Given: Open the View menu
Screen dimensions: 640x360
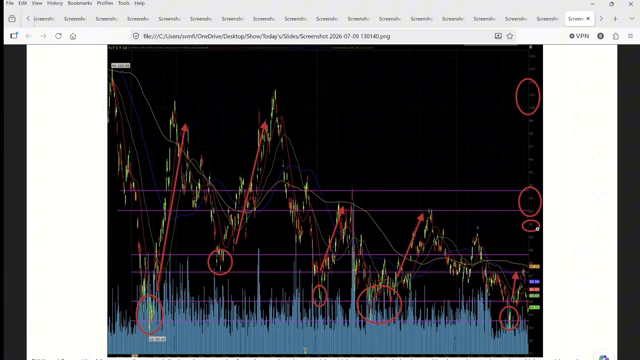Looking at the screenshot, I should coord(37,3).
